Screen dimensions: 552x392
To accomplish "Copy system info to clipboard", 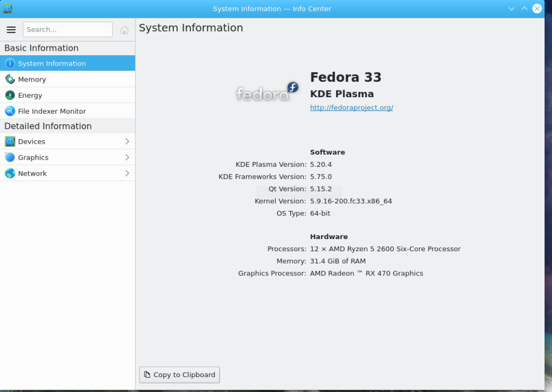I will (179, 375).
